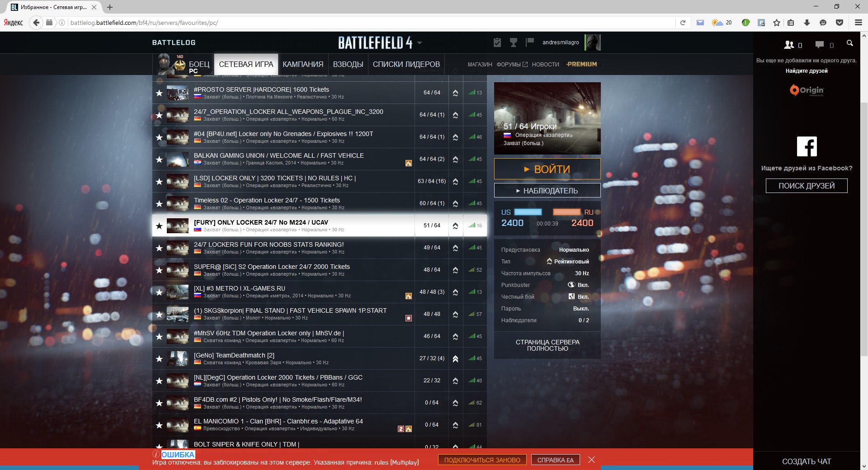The width and height of the screenshot is (868, 470).
Task: Toggle favorite star for #PROSTO SERVER
Action: click(x=159, y=93)
